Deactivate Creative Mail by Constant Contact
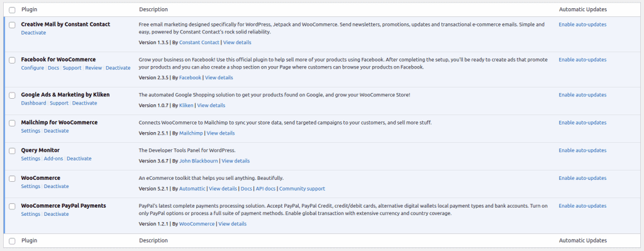The height and width of the screenshot is (251, 644). (x=34, y=33)
